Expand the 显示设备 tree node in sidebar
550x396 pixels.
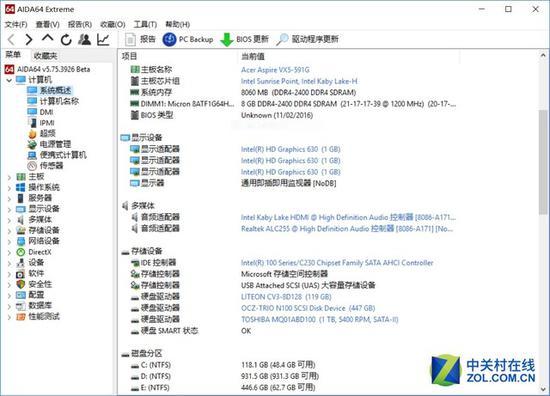[x=9, y=209]
